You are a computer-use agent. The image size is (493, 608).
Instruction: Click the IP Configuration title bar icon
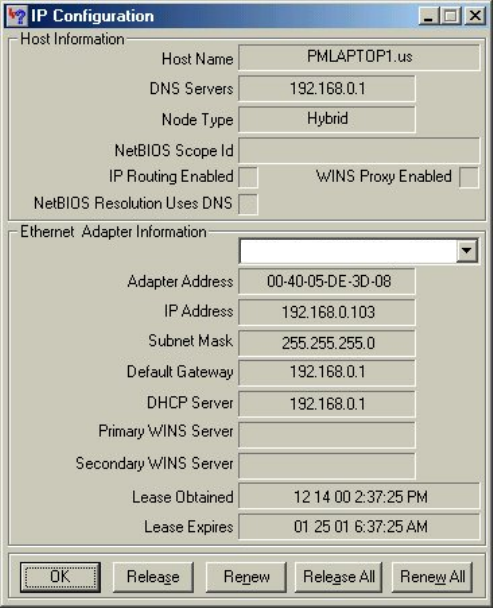tap(17, 16)
